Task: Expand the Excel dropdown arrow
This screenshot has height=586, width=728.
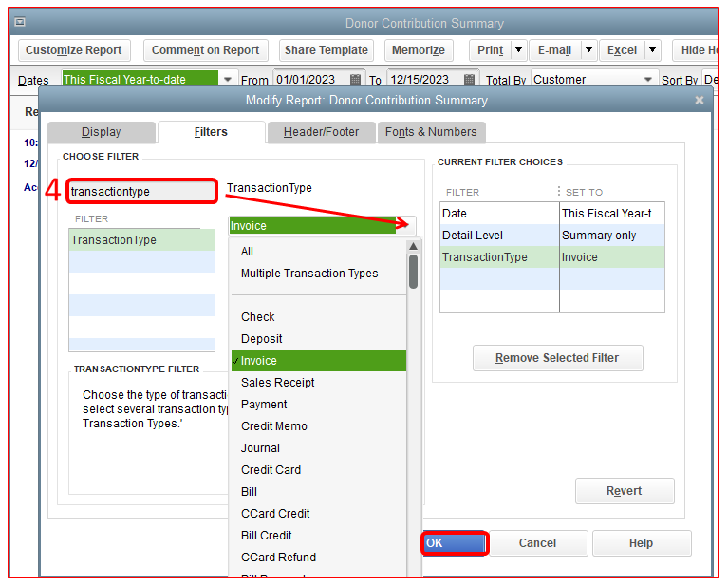Action: tap(652, 49)
